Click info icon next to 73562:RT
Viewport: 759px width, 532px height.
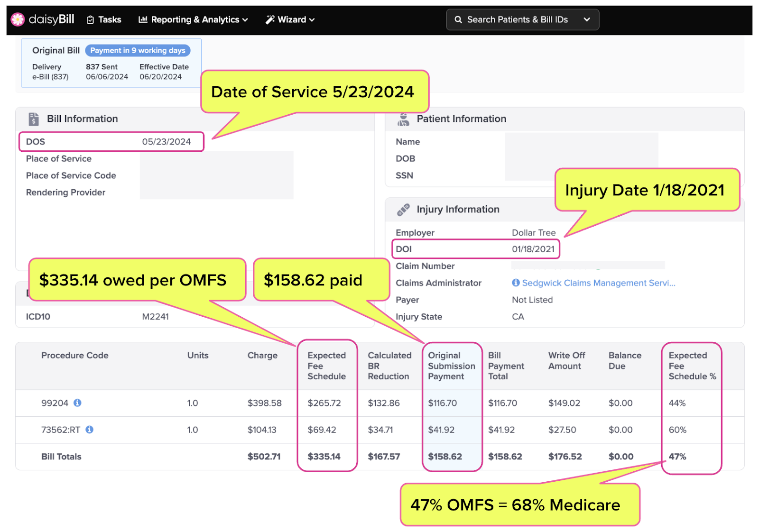point(89,430)
